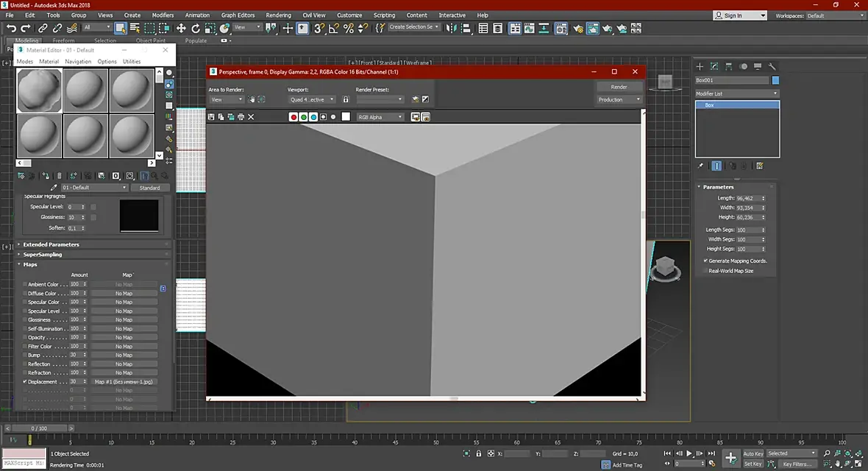Viewport: 868px width, 471px height.
Task: Click the black specular highlight preview swatch
Action: coord(139,216)
